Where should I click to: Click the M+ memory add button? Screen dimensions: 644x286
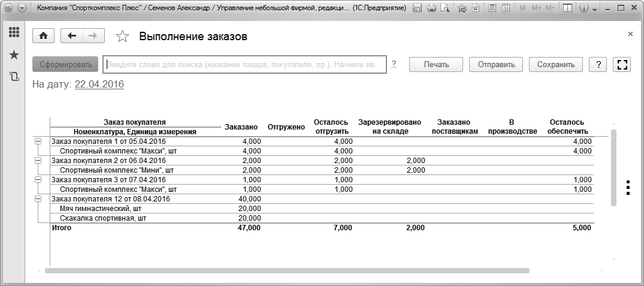[x=536, y=8]
